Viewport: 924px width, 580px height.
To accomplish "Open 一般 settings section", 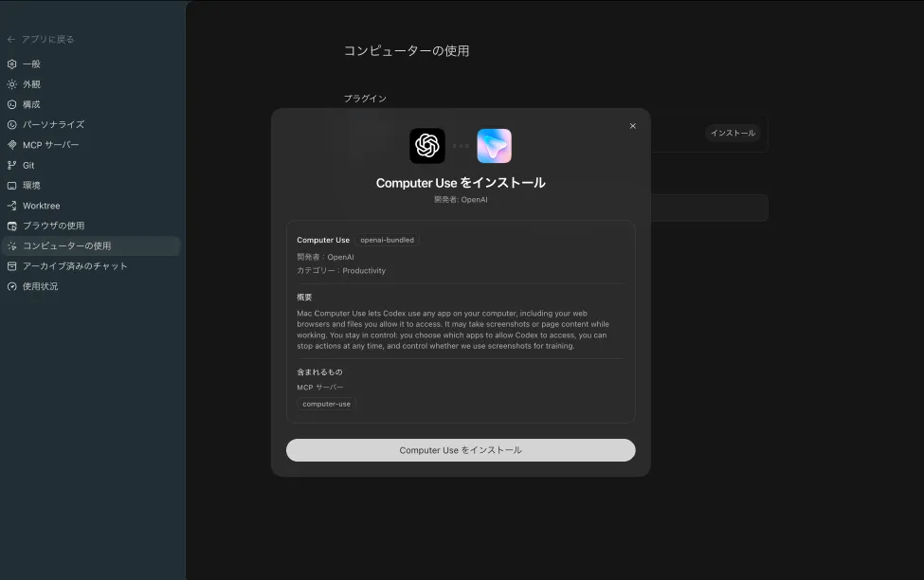I will pos(91,63).
